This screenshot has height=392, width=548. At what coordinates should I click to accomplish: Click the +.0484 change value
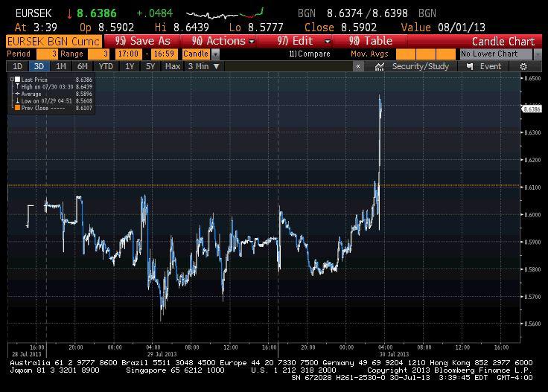pyautogui.click(x=154, y=13)
